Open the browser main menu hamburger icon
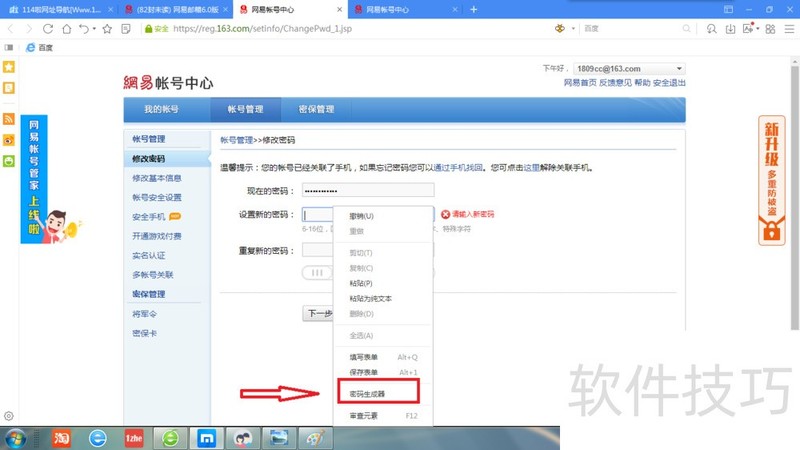The image size is (800, 450). (789, 29)
